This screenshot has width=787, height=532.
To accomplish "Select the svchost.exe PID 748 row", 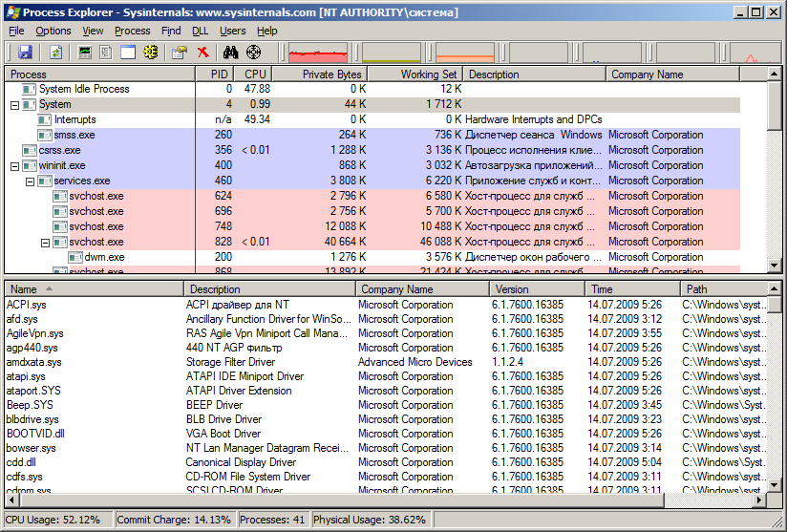I will tap(372, 227).
